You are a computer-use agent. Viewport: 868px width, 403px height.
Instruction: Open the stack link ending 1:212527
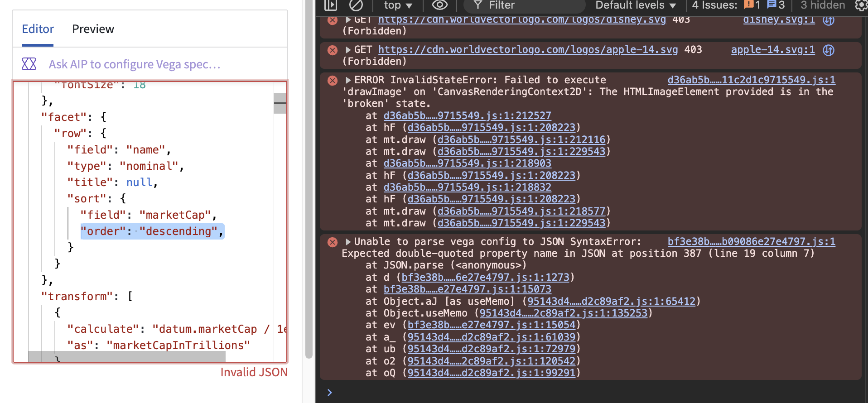coord(468,116)
